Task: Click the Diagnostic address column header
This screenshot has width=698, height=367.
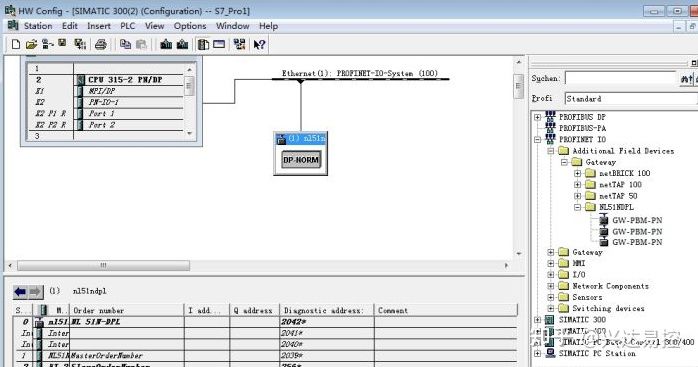Action: 327,310
